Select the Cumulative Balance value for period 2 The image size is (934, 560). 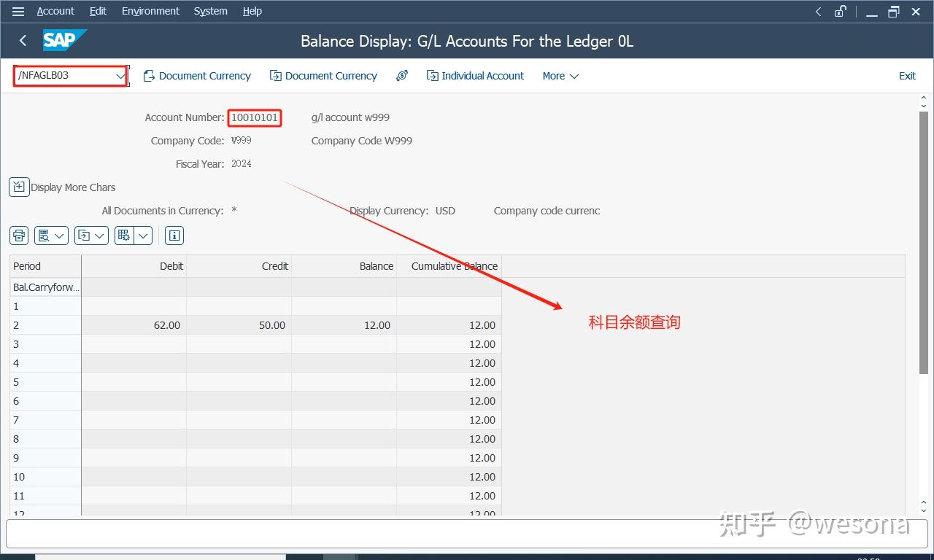tap(483, 324)
